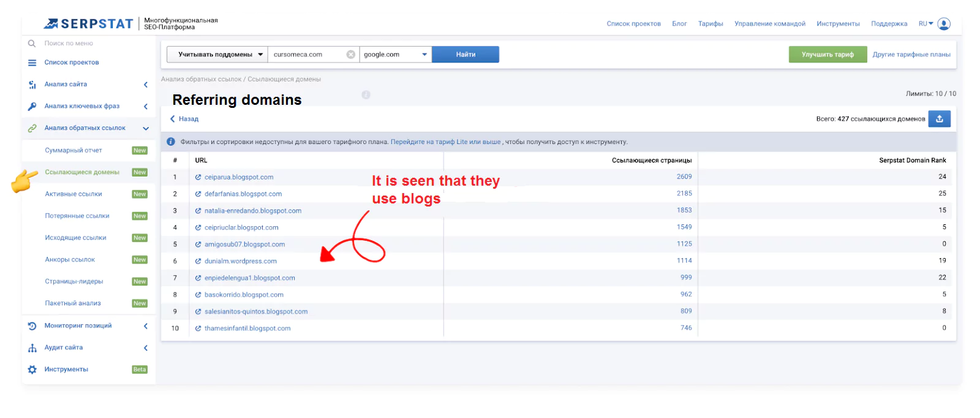Click the Улучшить тариф button
Screen dimensions: 980x418
point(827,55)
